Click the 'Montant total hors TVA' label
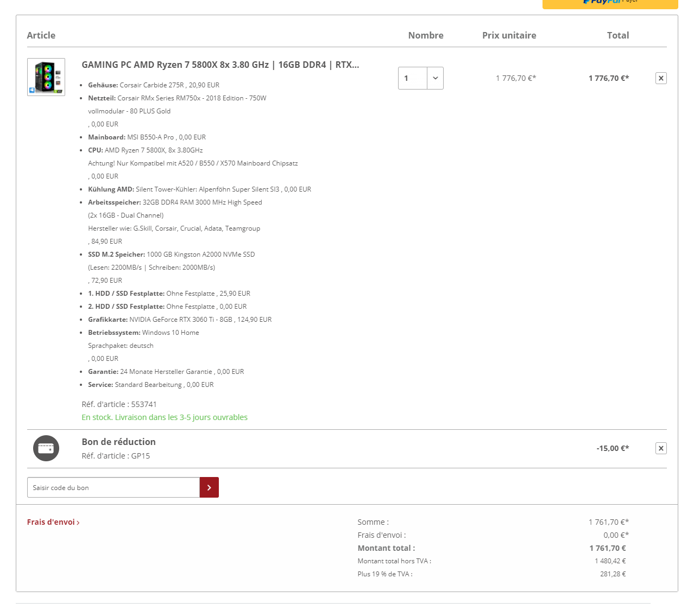The height and width of the screenshot is (604, 700). click(394, 561)
